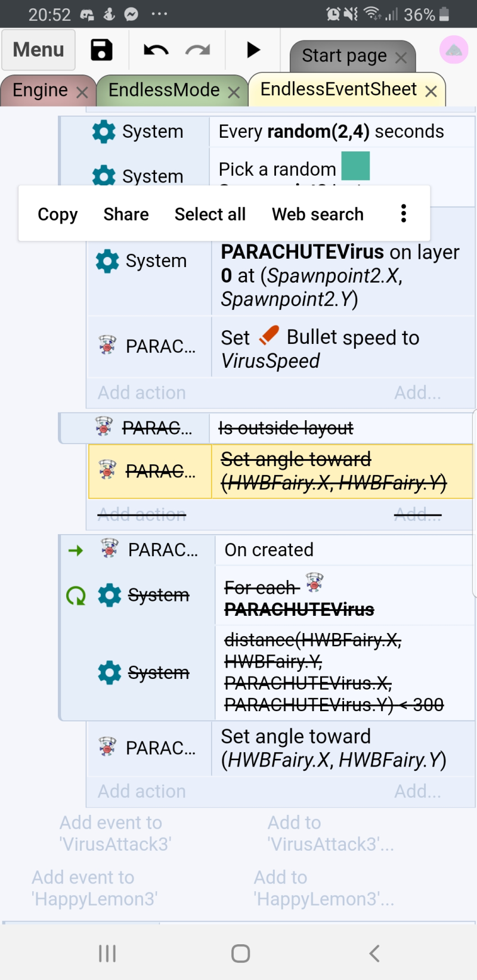Close the Engine tab
Viewport: 477px width, 980px height.
(x=82, y=92)
